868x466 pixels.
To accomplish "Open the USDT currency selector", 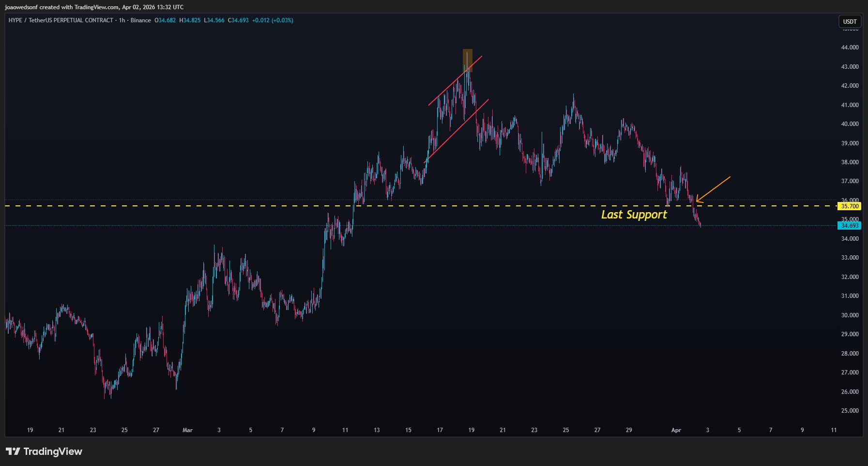I will pyautogui.click(x=850, y=21).
